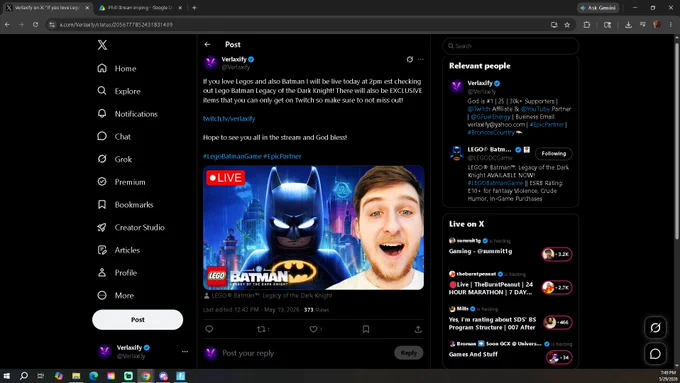This screenshot has width=680, height=383.
Task: Open the Chrome three-dot menu
Action: click(671, 25)
